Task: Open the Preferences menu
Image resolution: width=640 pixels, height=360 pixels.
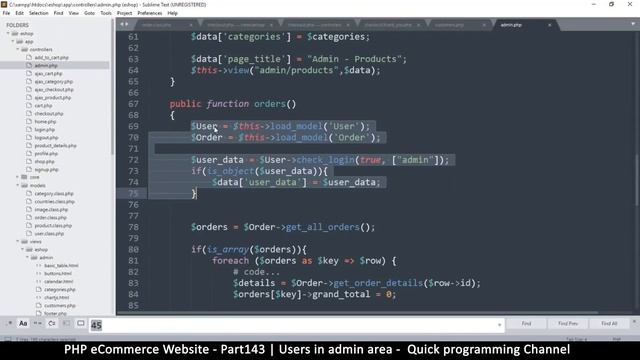Action: pyautogui.click(x=149, y=13)
